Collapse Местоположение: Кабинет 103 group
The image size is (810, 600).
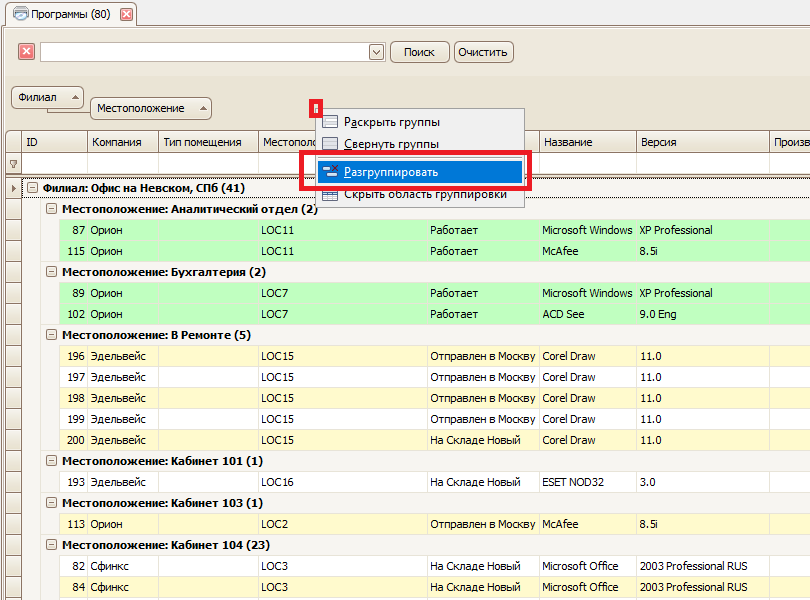point(51,503)
